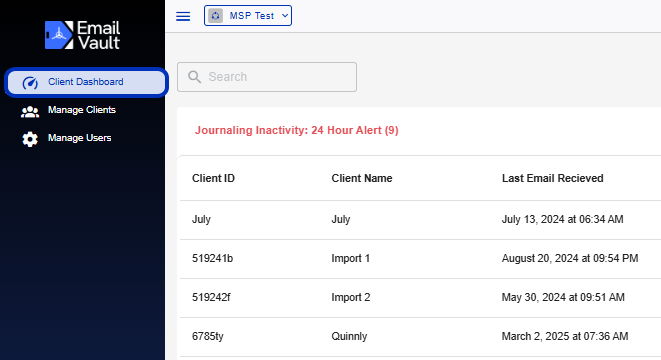Sort by Last Email Recieved column
Image resolution: width=661 pixels, height=360 pixels.
[x=552, y=178]
